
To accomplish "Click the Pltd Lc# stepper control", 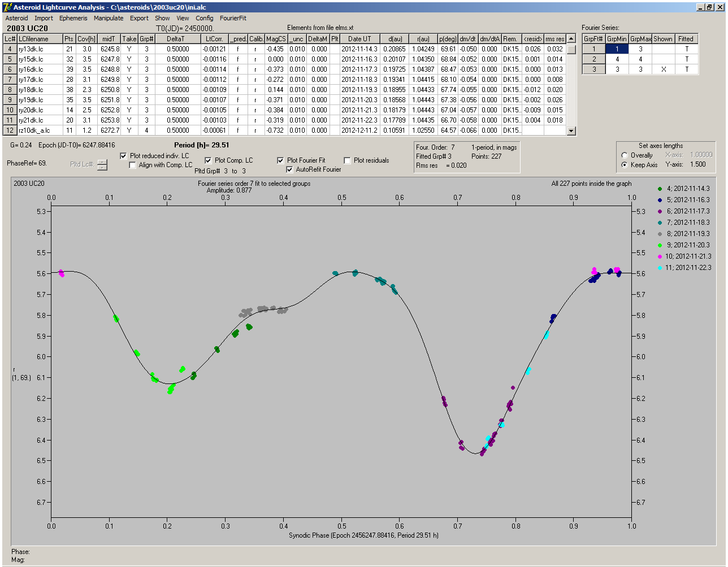I will point(102,165).
